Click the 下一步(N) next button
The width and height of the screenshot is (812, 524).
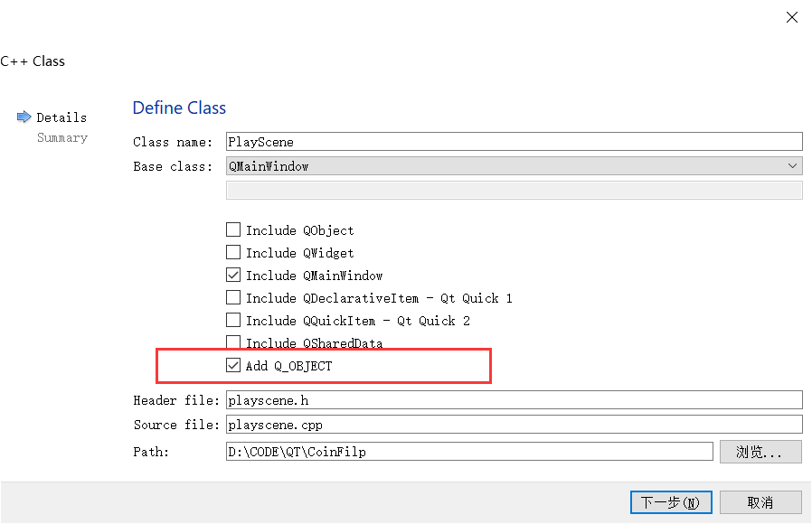[x=671, y=502]
